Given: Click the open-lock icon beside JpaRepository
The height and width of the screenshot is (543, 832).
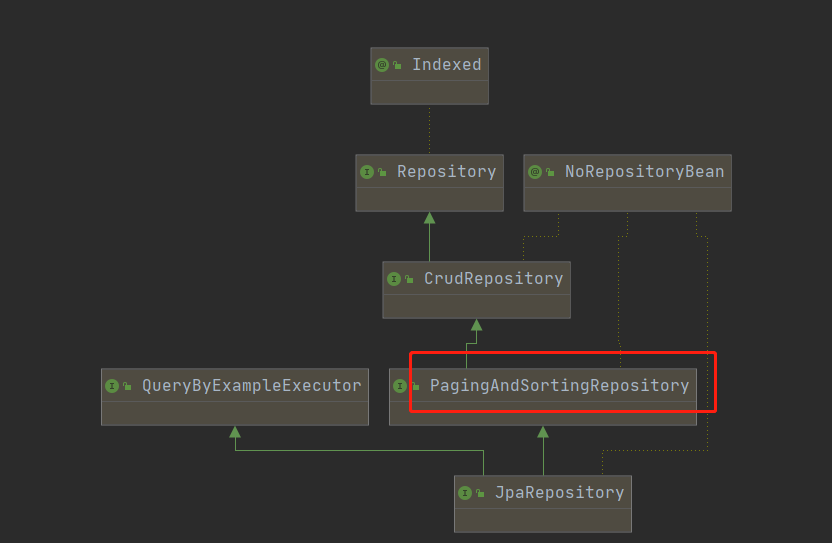Looking at the screenshot, I should coord(480,493).
